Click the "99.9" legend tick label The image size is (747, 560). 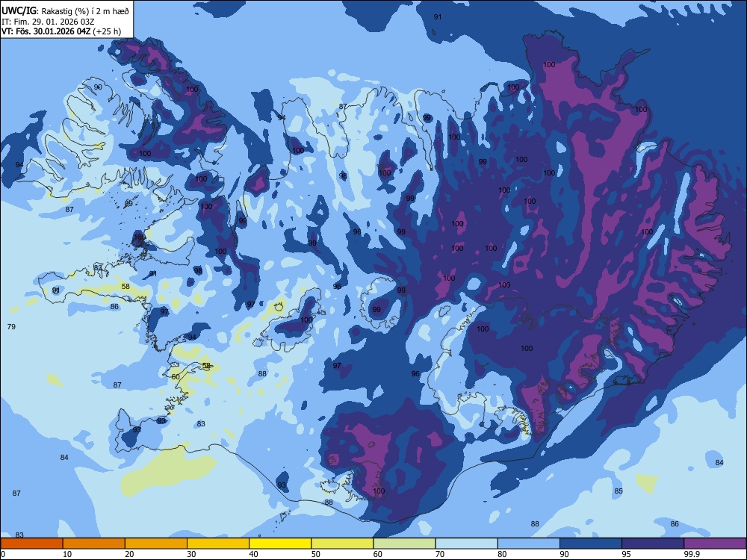click(x=691, y=554)
